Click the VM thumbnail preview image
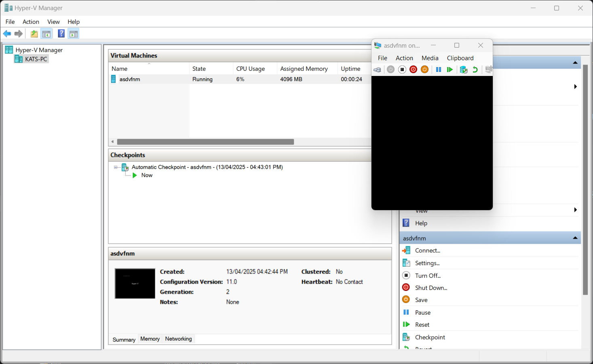This screenshot has height=364, width=593. click(x=135, y=284)
